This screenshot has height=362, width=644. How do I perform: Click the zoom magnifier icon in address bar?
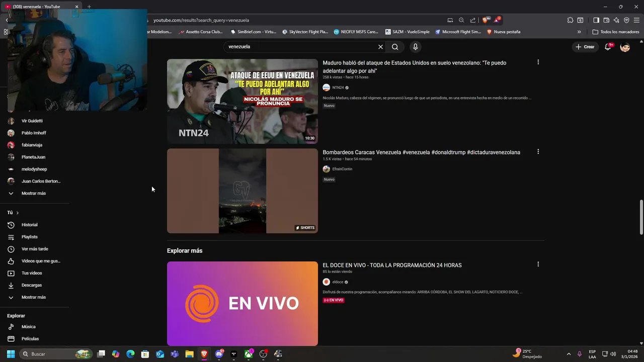point(461,20)
